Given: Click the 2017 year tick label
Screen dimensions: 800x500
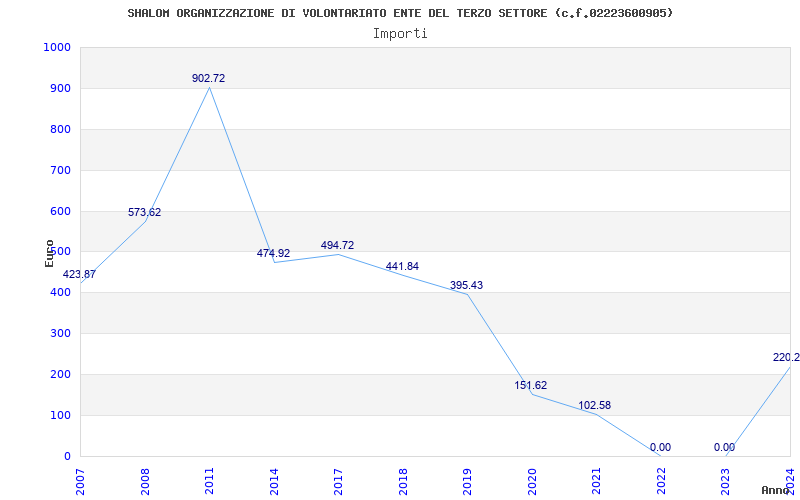Looking at the screenshot, I should 338,481.
